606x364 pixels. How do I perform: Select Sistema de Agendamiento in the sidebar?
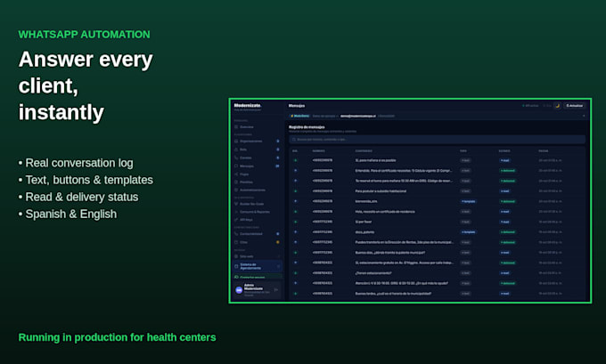click(258, 266)
